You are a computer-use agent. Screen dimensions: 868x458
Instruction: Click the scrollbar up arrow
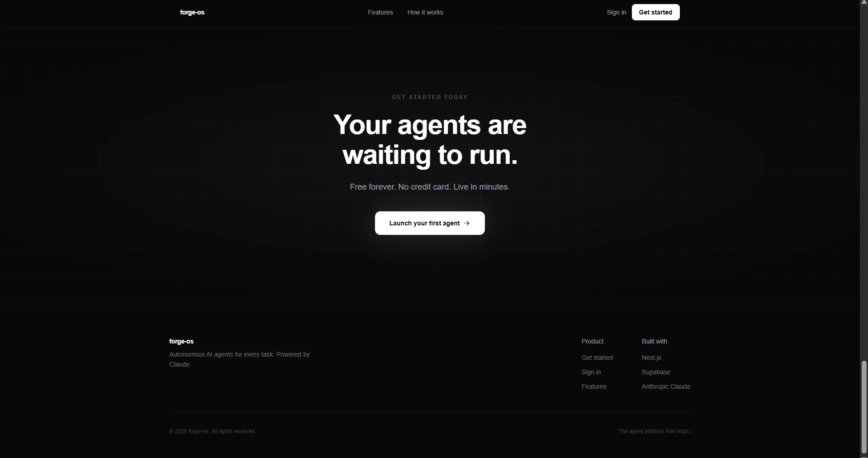pos(864,3)
